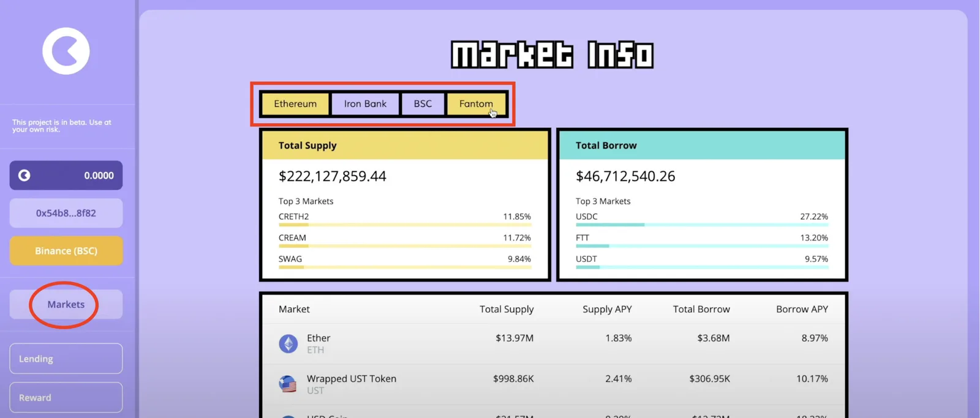Viewport: 980px width, 418px height.
Task: Select the BSC tab
Action: tap(423, 104)
